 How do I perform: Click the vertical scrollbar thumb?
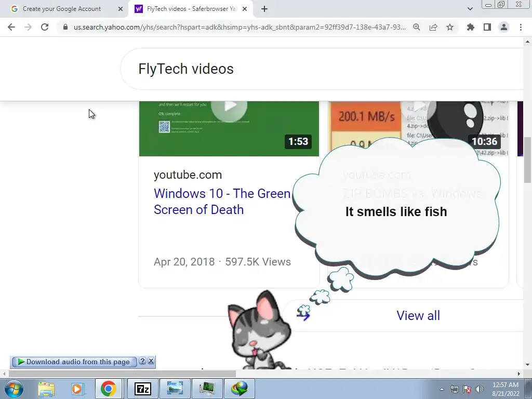coord(527,160)
